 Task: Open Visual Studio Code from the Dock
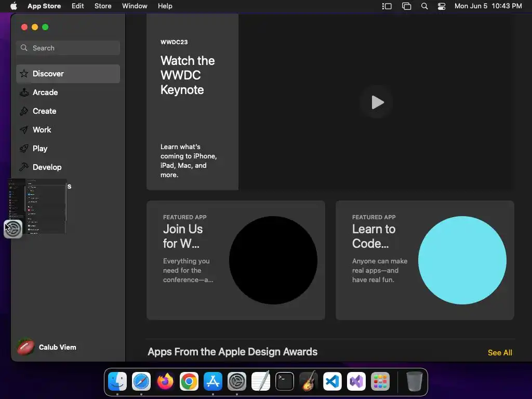tap(332, 381)
